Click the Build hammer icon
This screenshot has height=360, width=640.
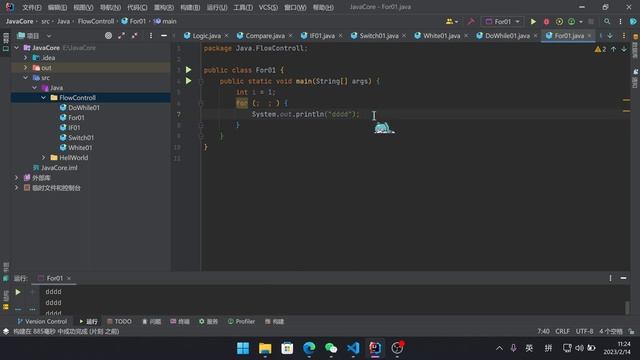pos(471,22)
